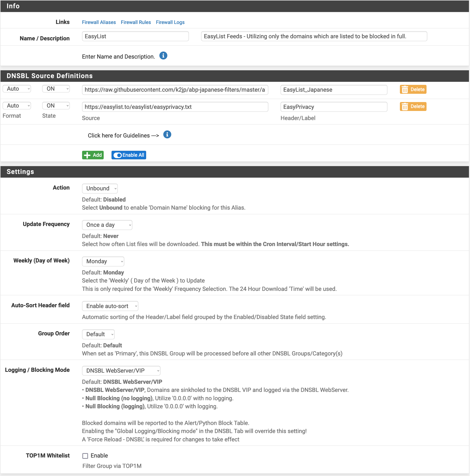The width and height of the screenshot is (470, 476).
Task: Delete the EasyList_Japanese source row
Action: point(413,89)
